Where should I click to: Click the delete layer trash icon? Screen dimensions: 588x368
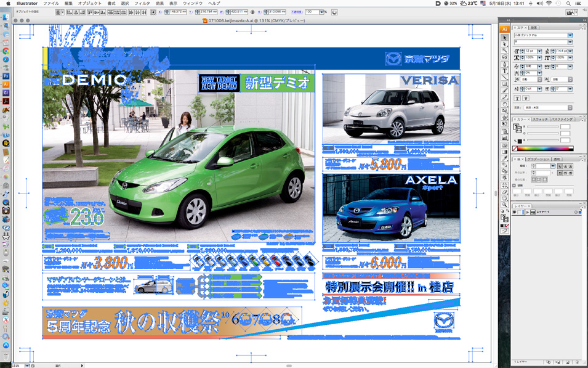point(576,362)
